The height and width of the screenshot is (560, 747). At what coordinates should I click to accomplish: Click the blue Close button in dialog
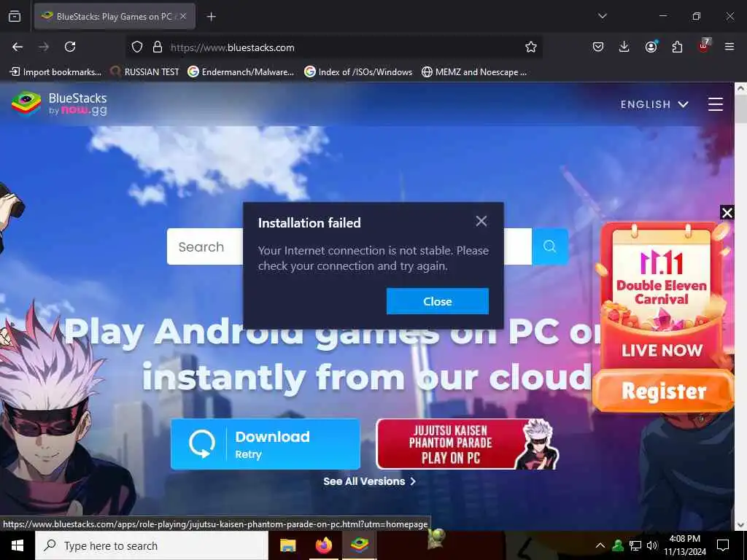coord(438,301)
